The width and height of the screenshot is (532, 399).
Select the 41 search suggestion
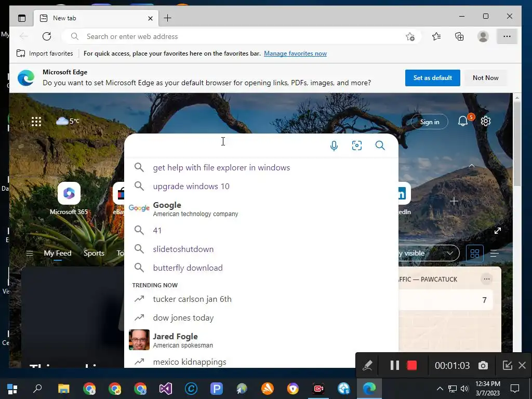(x=261, y=230)
